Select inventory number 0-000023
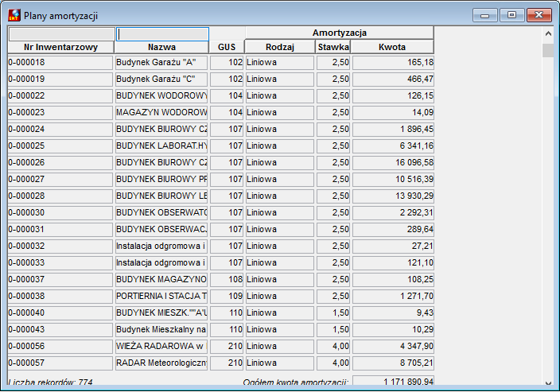Viewport: 560px width, 392px height. pos(60,112)
